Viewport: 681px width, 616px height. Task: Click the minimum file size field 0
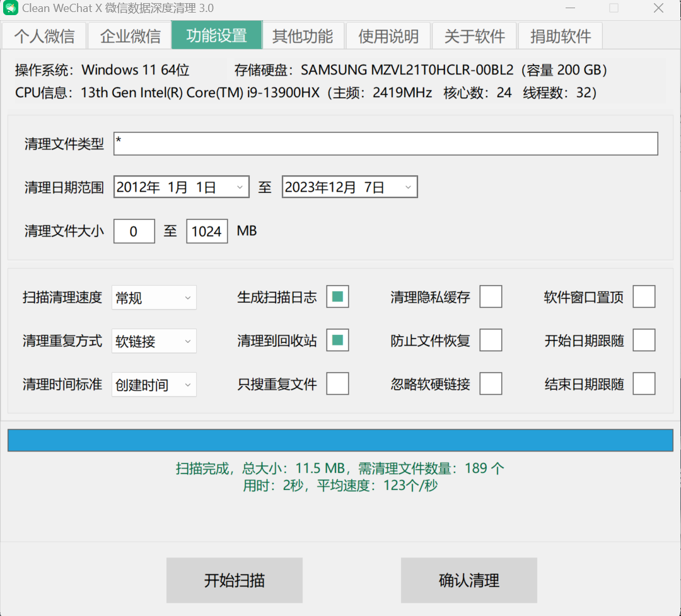click(134, 231)
